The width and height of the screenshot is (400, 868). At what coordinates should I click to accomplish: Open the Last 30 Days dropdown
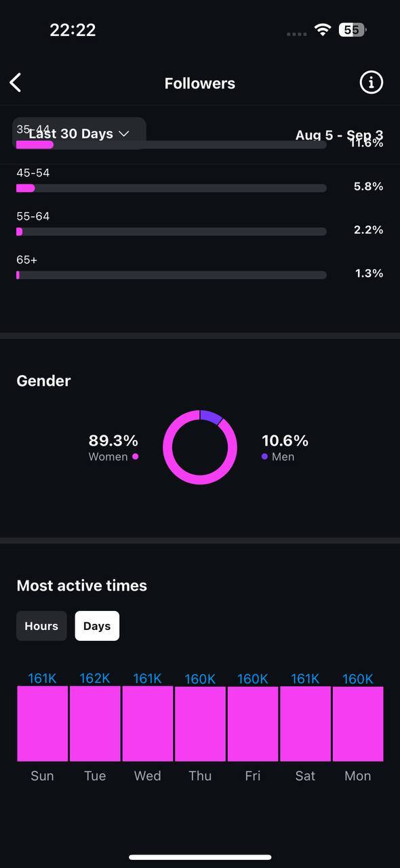coord(79,134)
